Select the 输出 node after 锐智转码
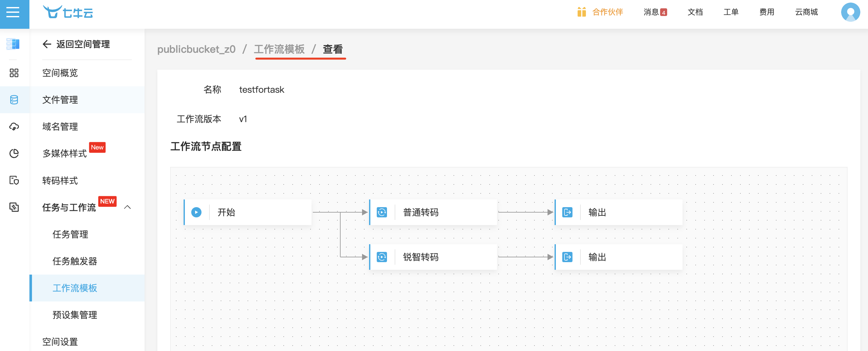The height and width of the screenshot is (351, 868). point(619,257)
